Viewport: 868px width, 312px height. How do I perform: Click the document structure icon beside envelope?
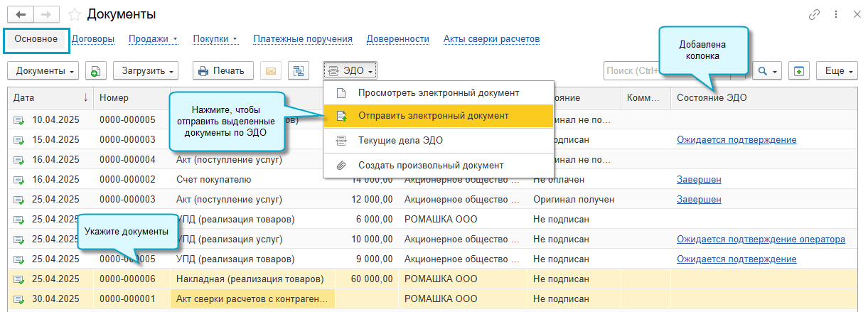tap(298, 70)
